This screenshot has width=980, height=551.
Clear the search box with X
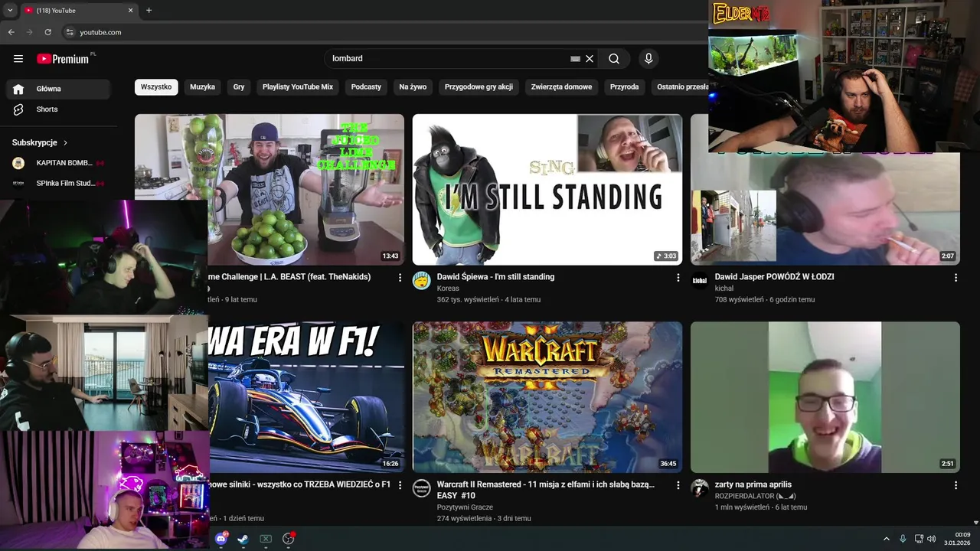(590, 59)
